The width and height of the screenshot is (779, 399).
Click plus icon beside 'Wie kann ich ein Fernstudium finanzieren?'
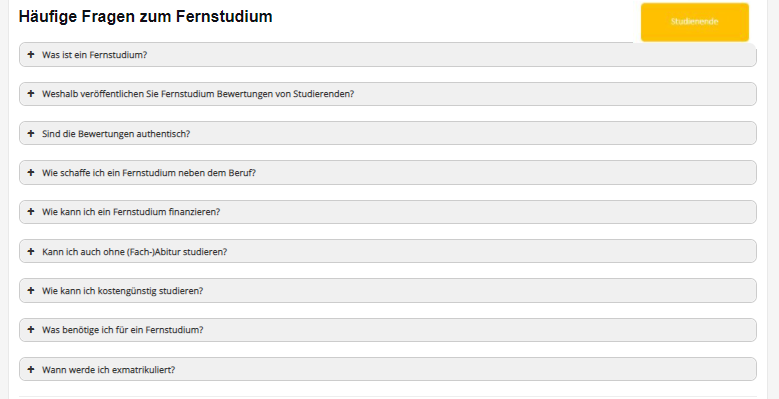pyautogui.click(x=31, y=211)
